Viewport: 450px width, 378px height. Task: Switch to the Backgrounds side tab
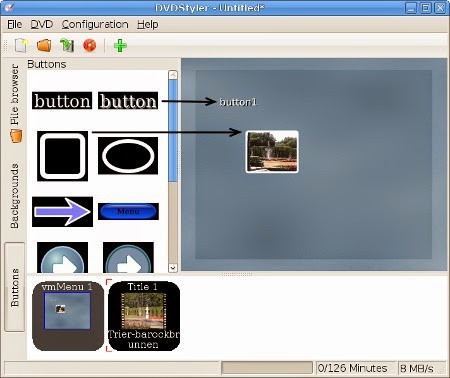click(x=15, y=196)
